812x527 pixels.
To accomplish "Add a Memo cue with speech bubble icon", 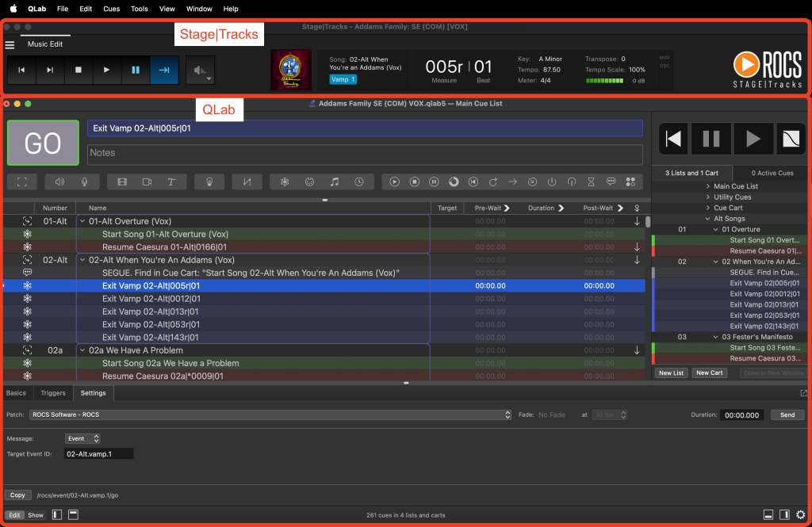I will pyautogui.click(x=611, y=182).
